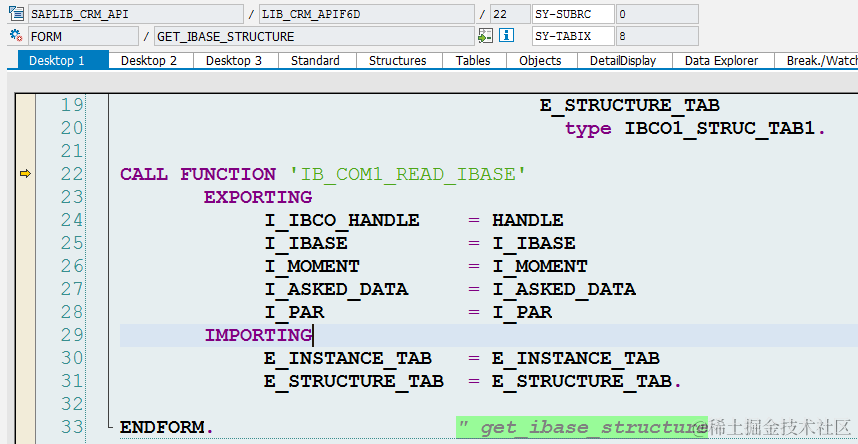Screen dimensions: 858x444
Task: Click the breakpoint margin at line 24
Action: (25, 220)
